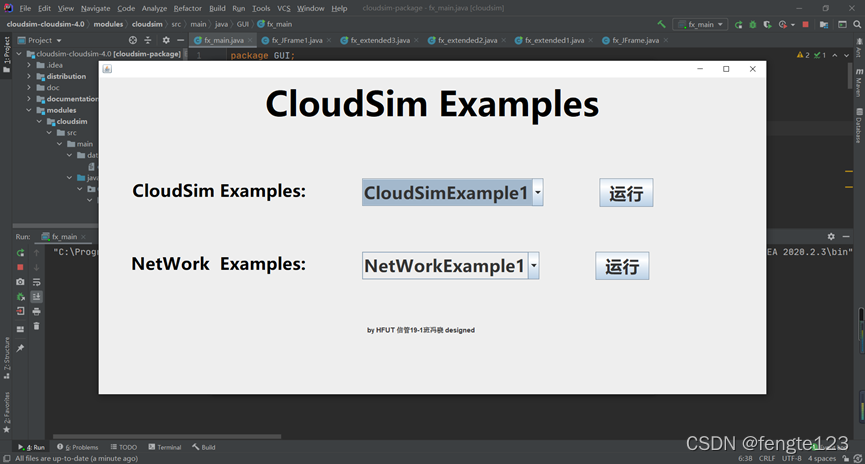Screen dimensions: 865x464
Task: Collapse the modules folder
Action: pos(29,110)
